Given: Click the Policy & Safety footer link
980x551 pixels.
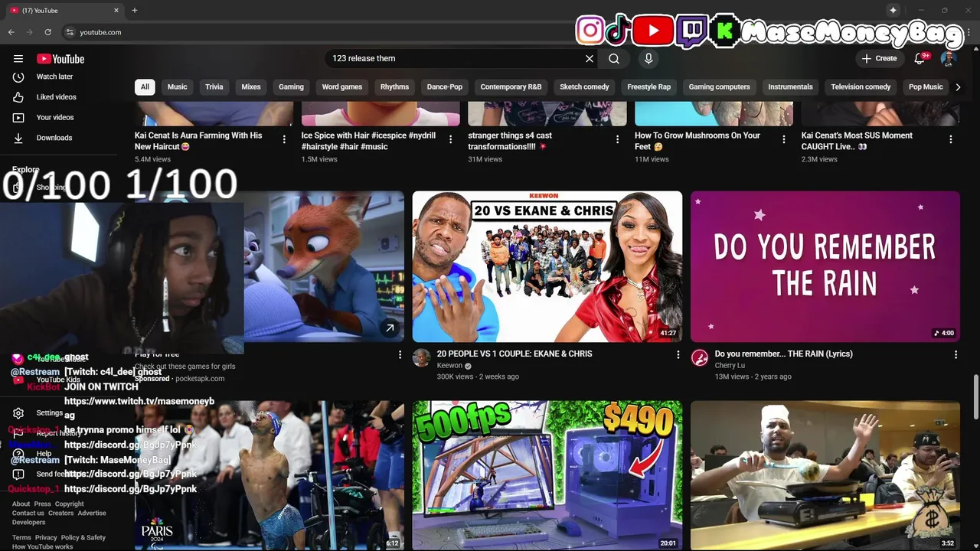Looking at the screenshot, I should click(x=83, y=538).
